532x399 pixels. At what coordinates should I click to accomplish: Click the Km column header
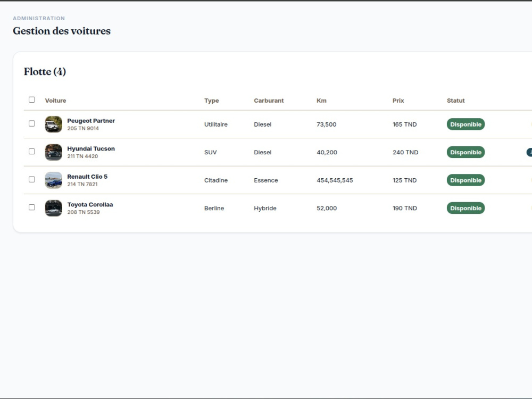click(x=321, y=101)
